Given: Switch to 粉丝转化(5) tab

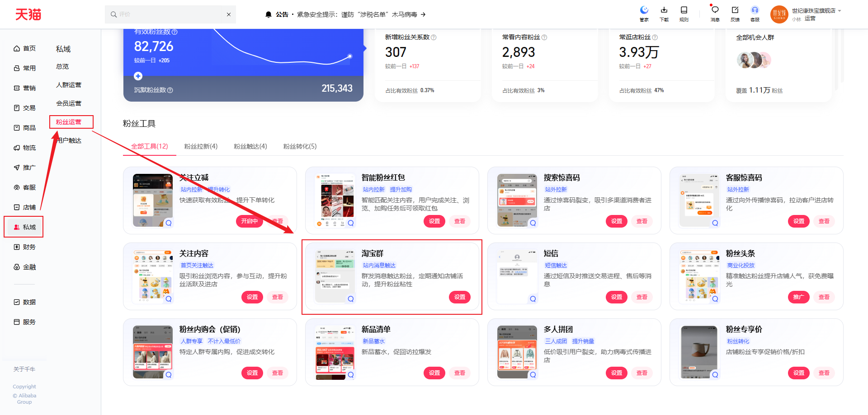Looking at the screenshot, I should (300, 146).
